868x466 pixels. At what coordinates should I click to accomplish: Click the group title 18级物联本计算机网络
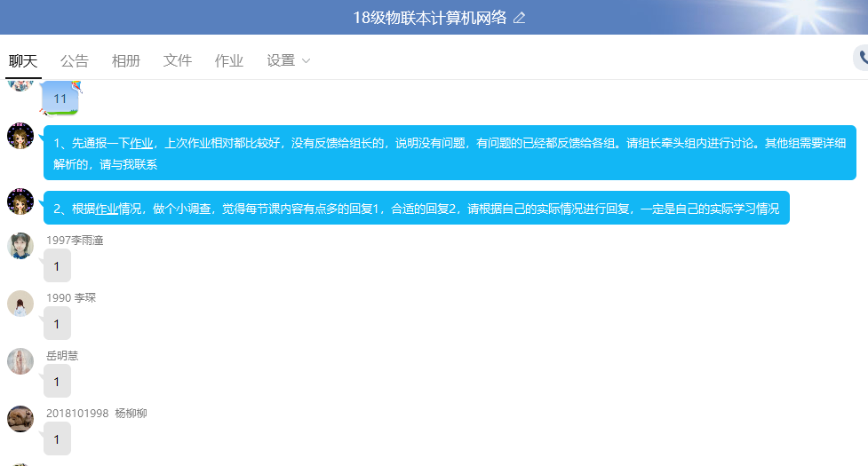[x=429, y=18]
